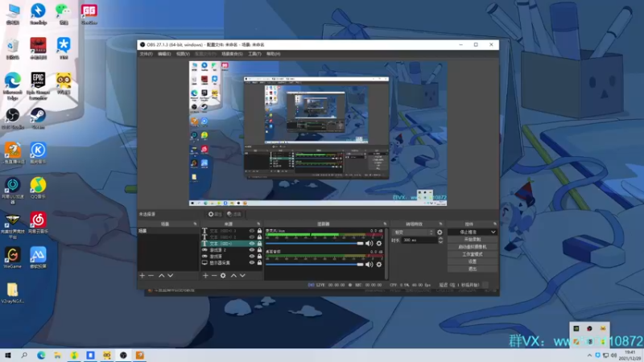
Task: Mute the 麦克风/Aux speaker icon
Action: [x=369, y=244]
